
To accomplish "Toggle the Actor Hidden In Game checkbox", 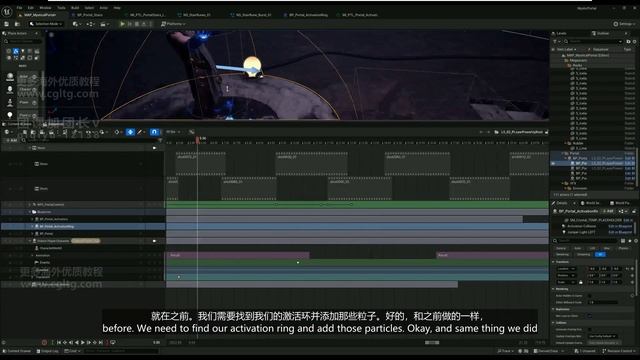I will tap(589, 296).
